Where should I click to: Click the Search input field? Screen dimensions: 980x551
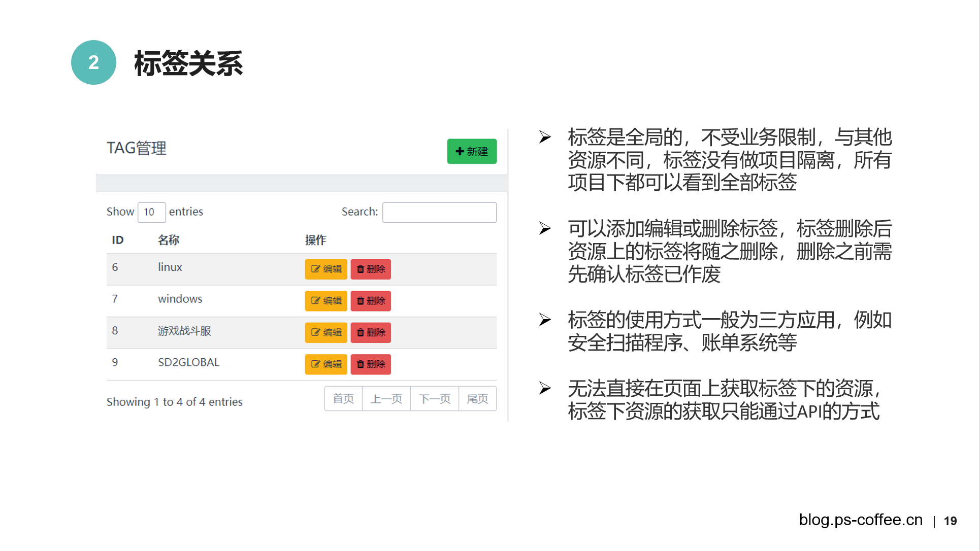click(439, 212)
